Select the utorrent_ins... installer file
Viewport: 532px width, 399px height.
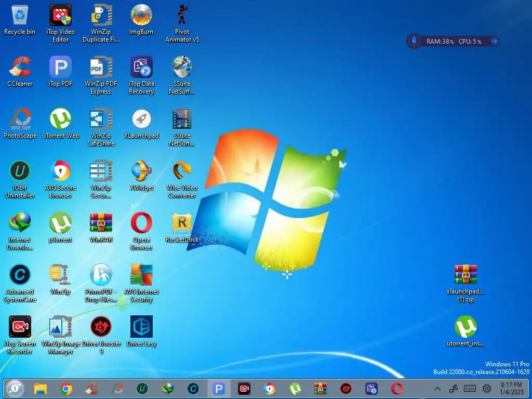(465, 331)
